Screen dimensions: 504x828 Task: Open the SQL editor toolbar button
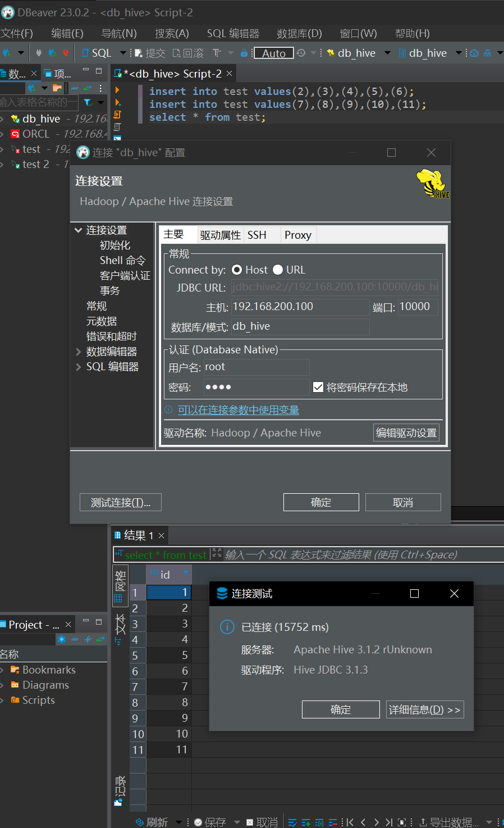(x=97, y=53)
